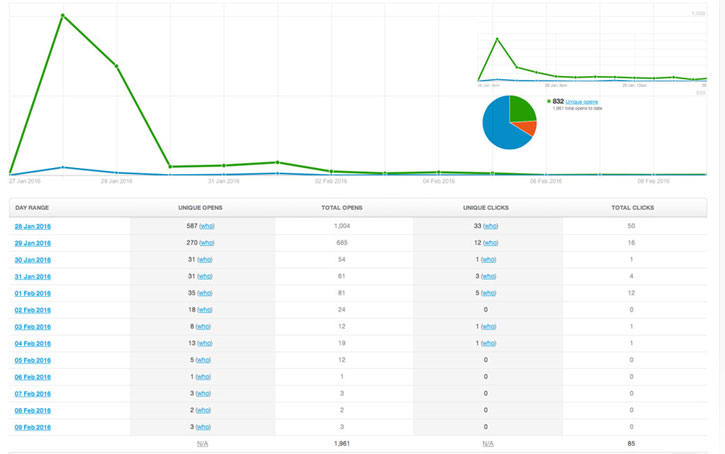See who made the 8 unique opens
Image resolution: width=725 pixels, height=454 pixels.
(x=203, y=326)
